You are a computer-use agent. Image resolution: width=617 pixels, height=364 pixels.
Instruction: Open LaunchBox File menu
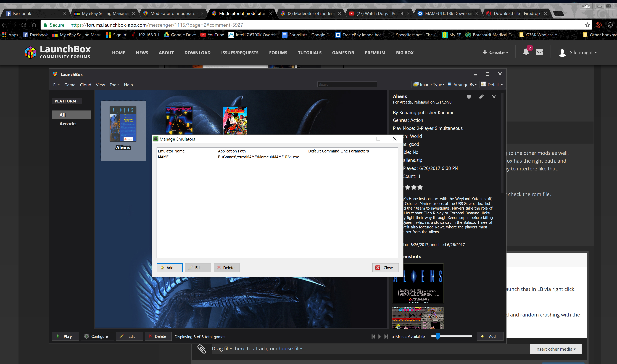(x=56, y=85)
